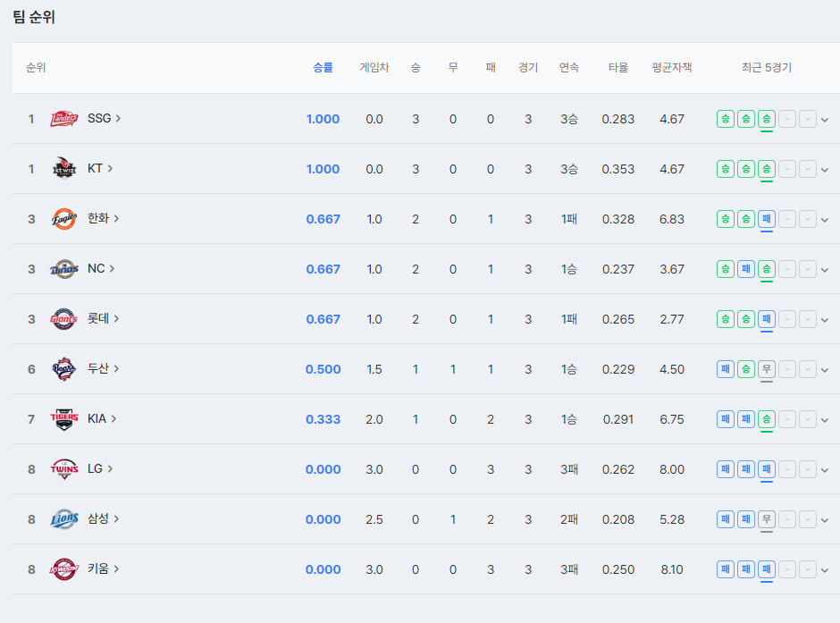Click the Kiwoom Heroes team logo
The image size is (840, 623).
(64, 569)
